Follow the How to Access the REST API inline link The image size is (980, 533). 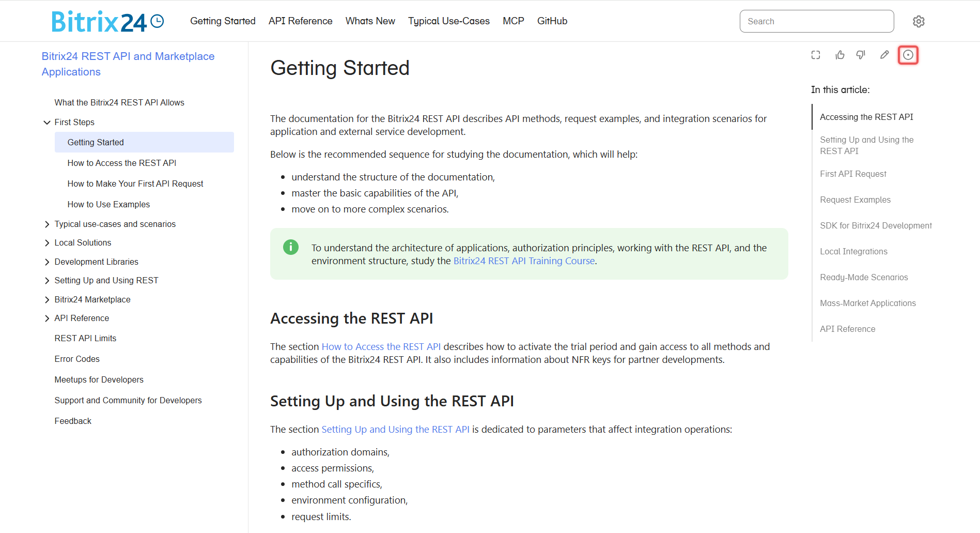click(381, 347)
